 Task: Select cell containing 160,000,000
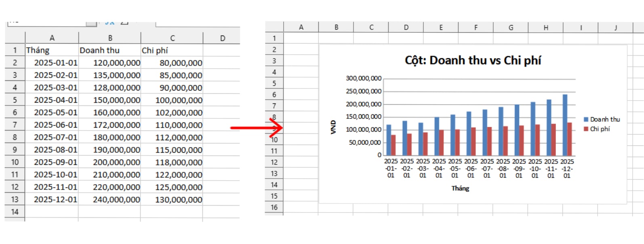pos(109,112)
